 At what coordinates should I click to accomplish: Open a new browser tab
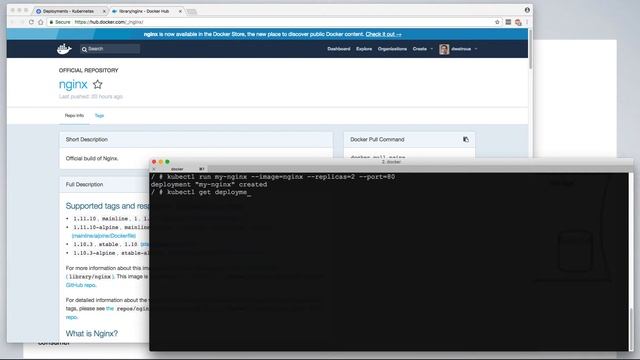(192, 11)
